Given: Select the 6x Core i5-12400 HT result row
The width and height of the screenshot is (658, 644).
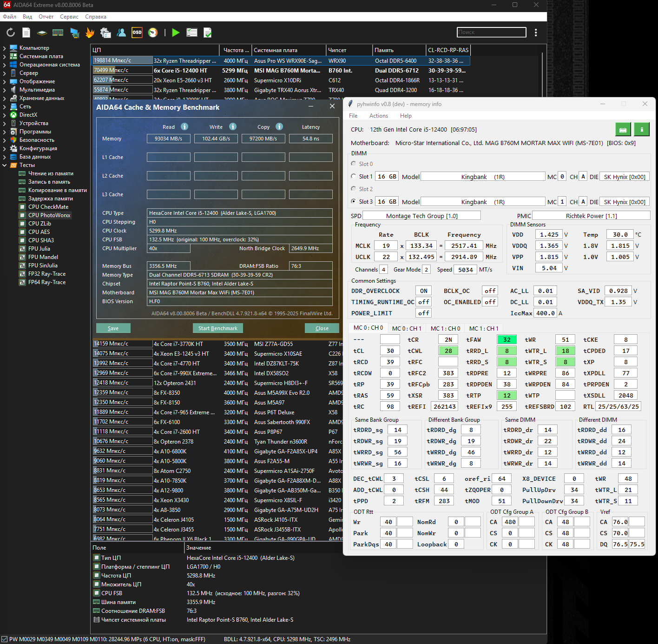Looking at the screenshot, I should tap(281, 71).
